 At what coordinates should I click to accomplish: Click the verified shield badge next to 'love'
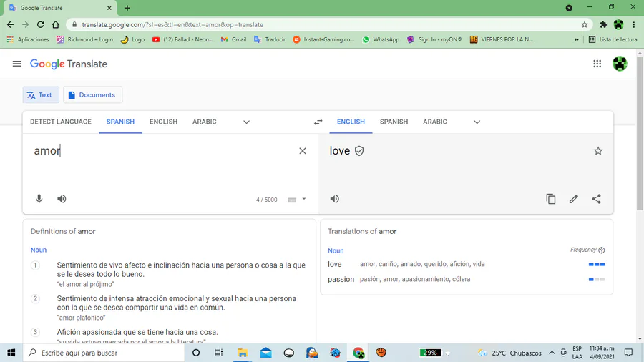[359, 151]
